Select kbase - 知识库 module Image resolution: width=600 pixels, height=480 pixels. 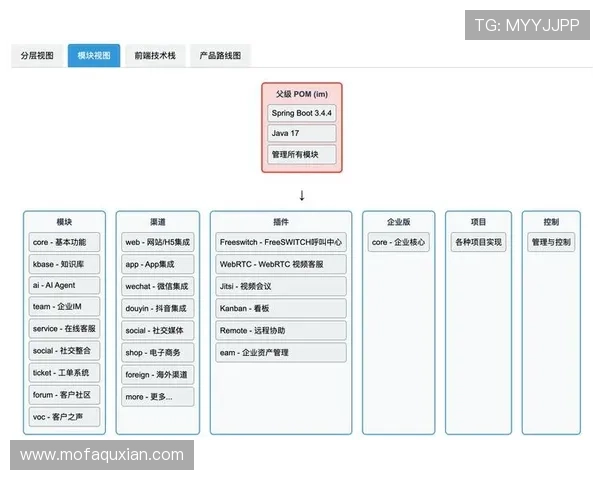pyautogui.click(x=64, y=264)
